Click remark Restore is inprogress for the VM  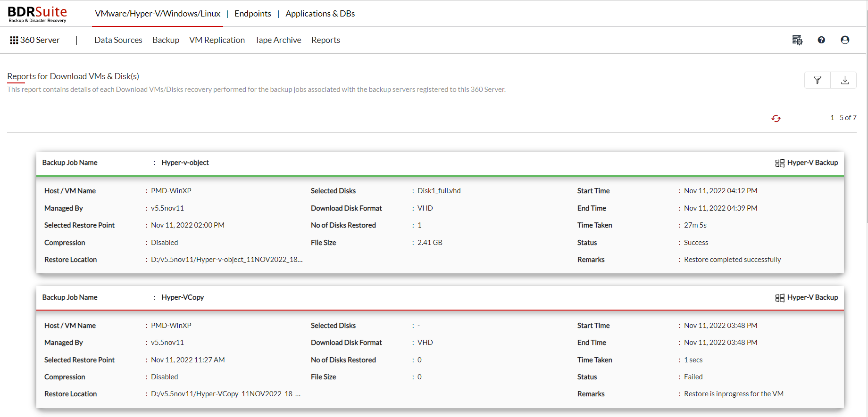pos(734,394)
